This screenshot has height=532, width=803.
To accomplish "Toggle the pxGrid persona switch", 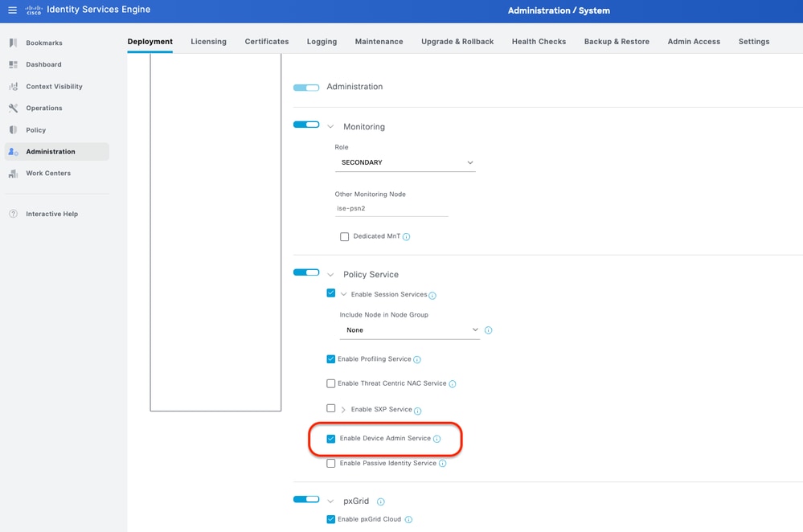I will 305,499.
